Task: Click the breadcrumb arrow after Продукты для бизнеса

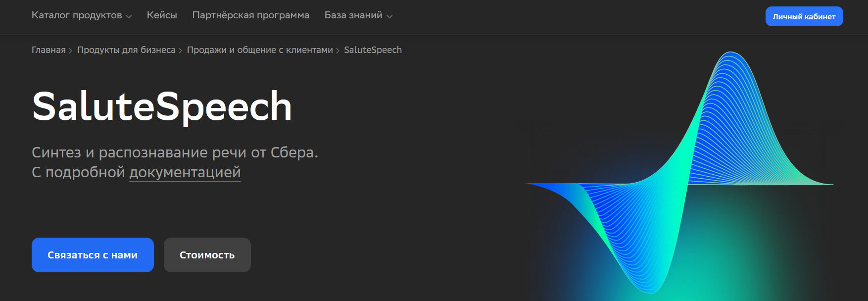Action: pyautogui.click(x=181, y=50)
